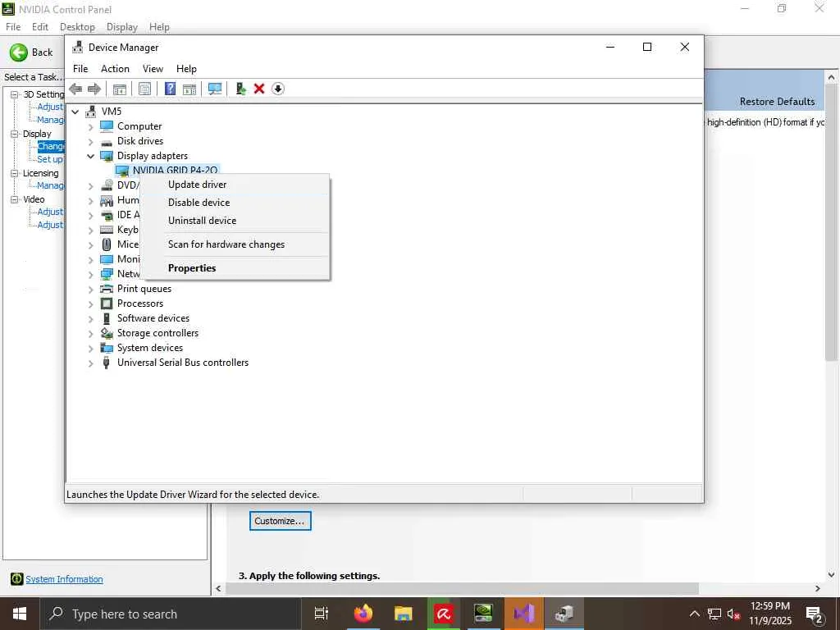Image resolution: width=840 pixels, height=630 pixels.
Task: Click NVIDIA panel horizontal scrollbar thumb
Action: (x=463, y=588)
